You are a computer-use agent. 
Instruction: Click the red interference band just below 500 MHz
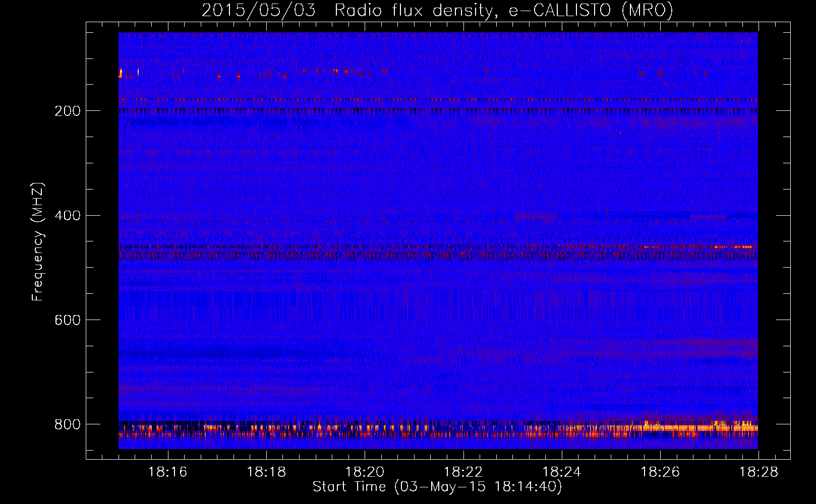coord(438,256)
